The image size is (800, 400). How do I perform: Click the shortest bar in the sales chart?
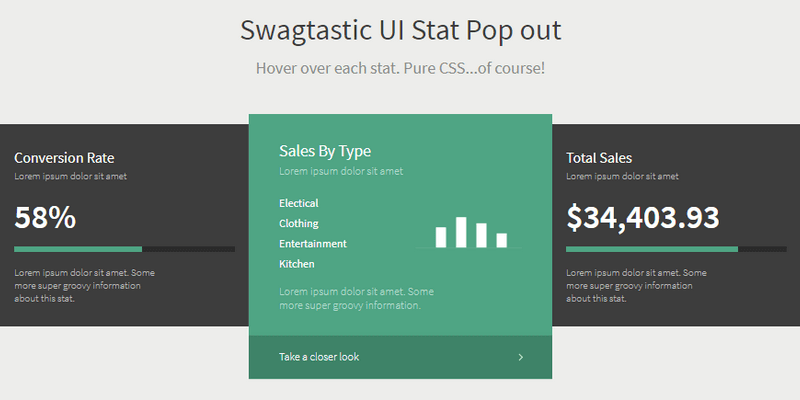tap(502, 240)
